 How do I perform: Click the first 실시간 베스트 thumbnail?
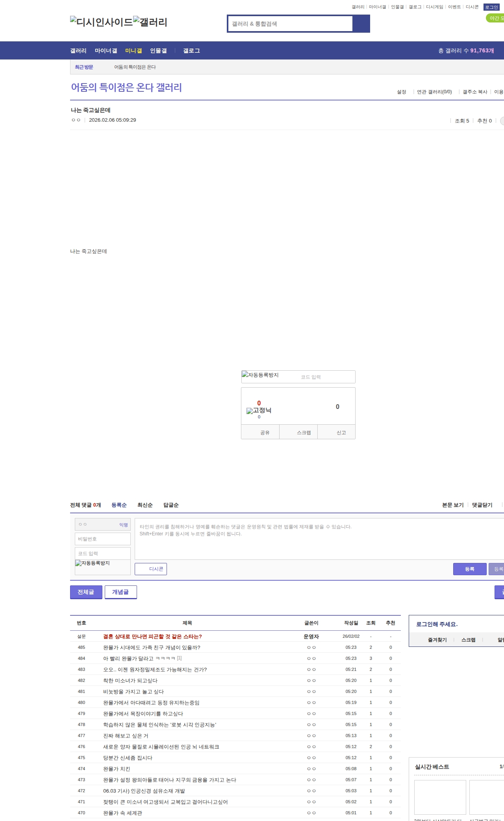point(440,797)
